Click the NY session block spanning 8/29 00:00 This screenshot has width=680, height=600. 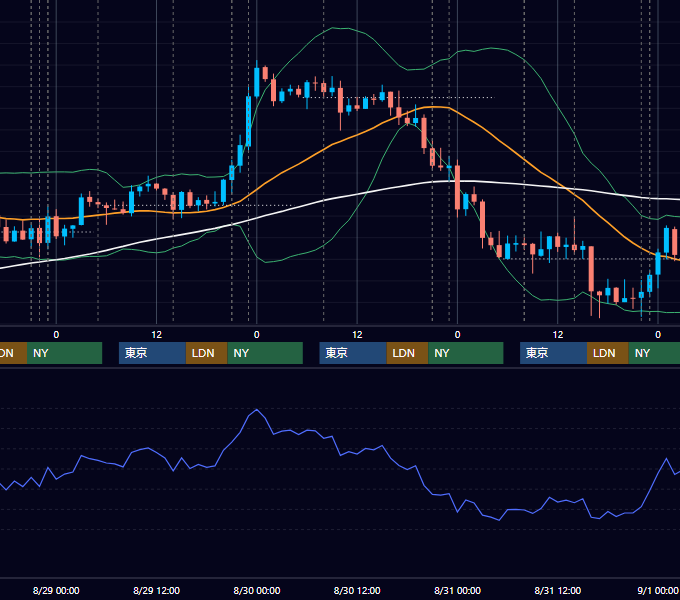(64, 353)
